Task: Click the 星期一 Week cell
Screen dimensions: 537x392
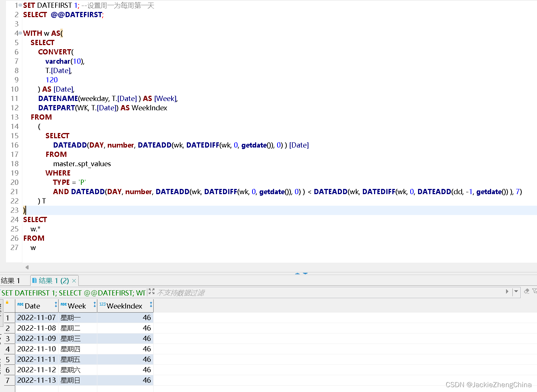Action: [x=78, y=318]
